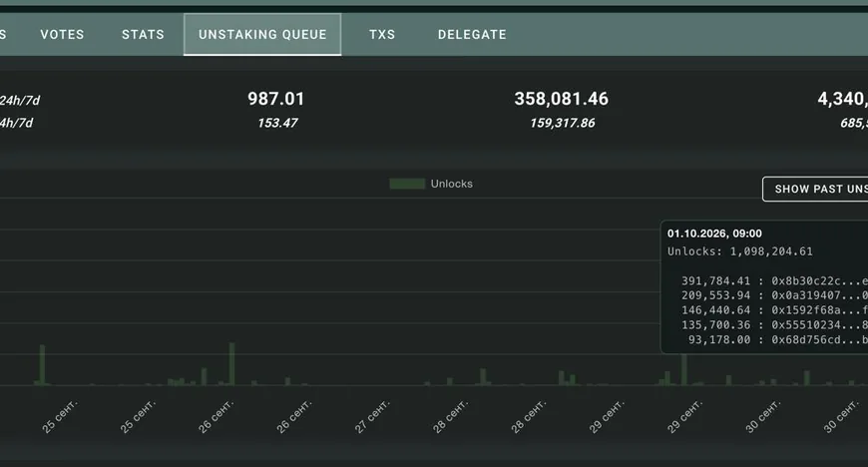Click the 135,700.36 tooltip row

coord(774,325)
